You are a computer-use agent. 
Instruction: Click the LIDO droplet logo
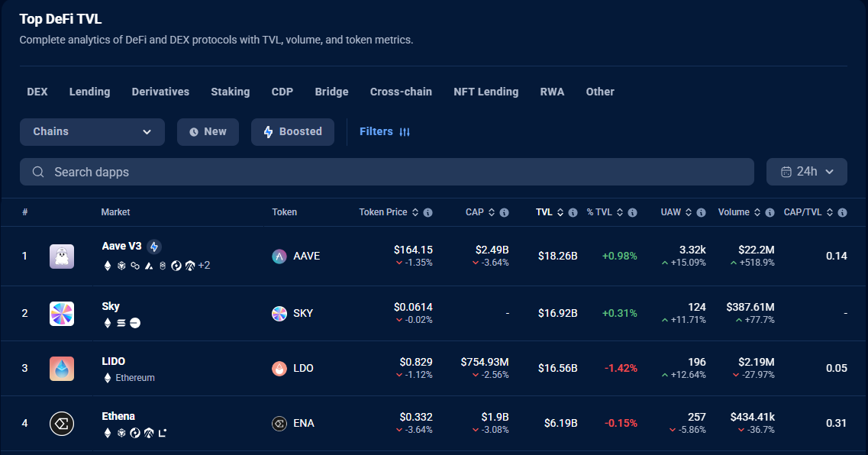61,369
